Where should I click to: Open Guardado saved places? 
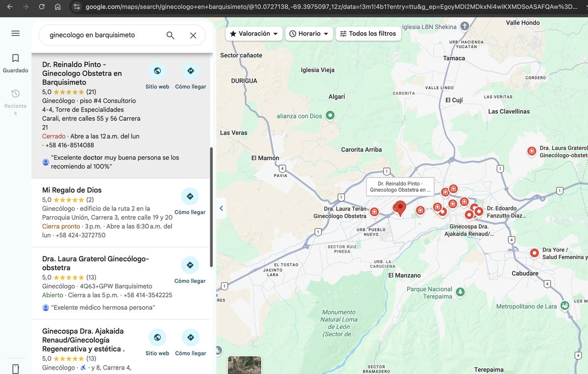[x=15, y=63]
